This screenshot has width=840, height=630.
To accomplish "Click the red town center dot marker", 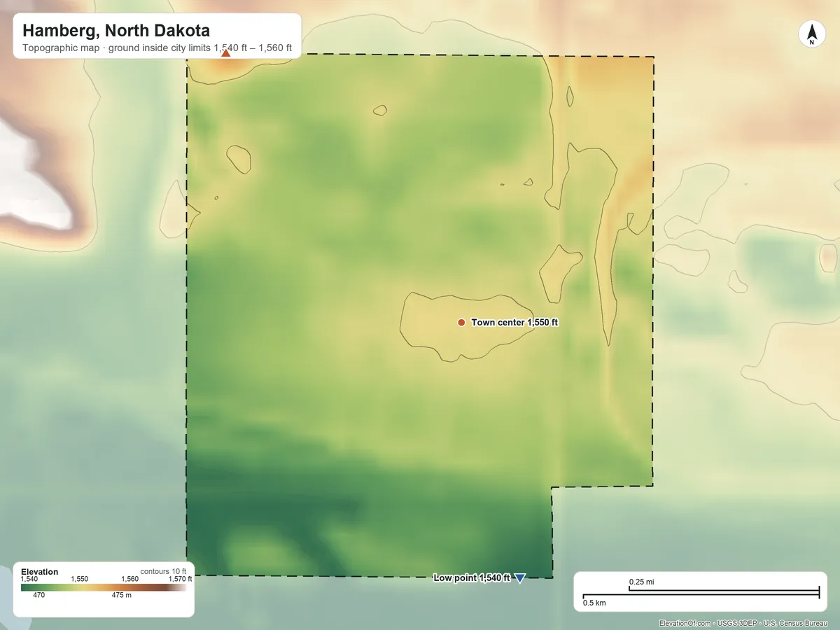I will coord(461,323).
